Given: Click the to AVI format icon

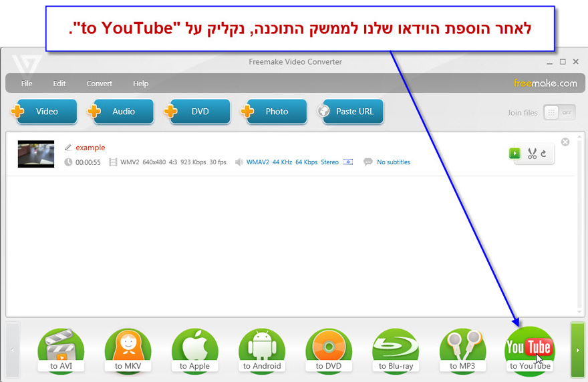Looking at the screenshot, I should [x=61, y=351].
